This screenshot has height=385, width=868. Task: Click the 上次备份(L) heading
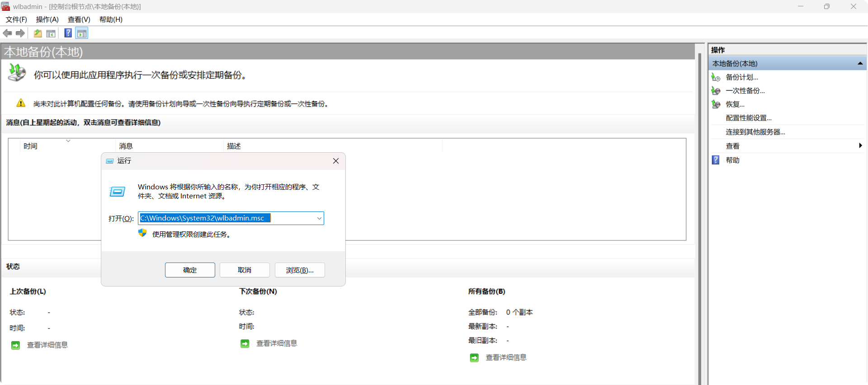[x=28, y=291]
